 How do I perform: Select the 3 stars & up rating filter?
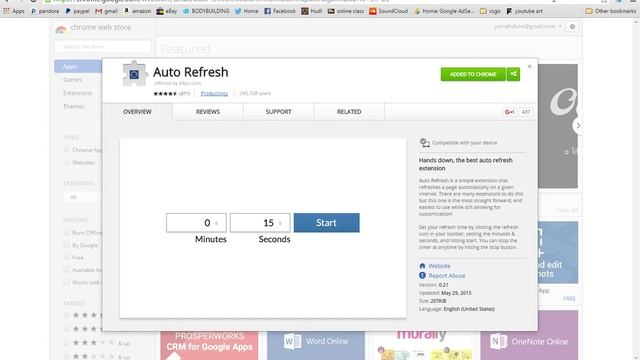click(x=67, y=343)
